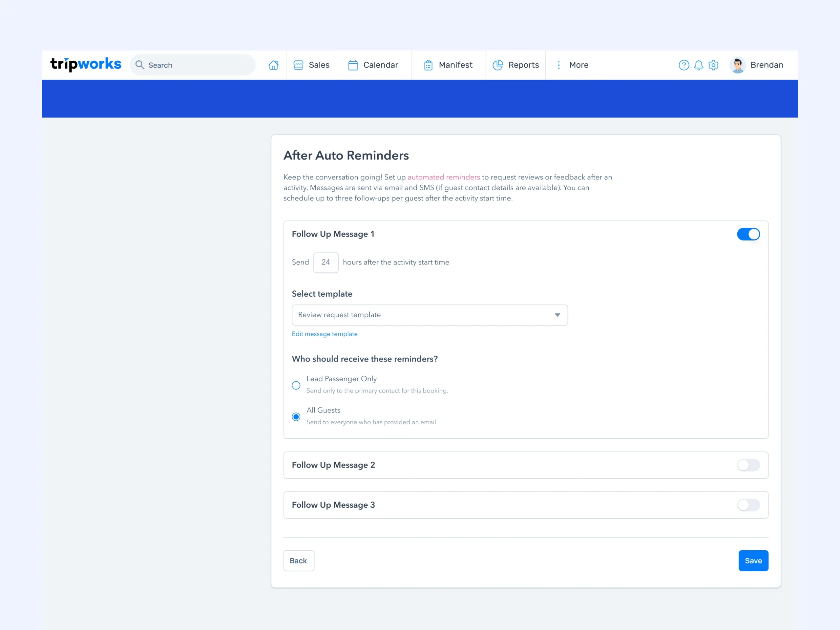Disable Follow Up Message 1 toggle

click(x=748, y=234)
